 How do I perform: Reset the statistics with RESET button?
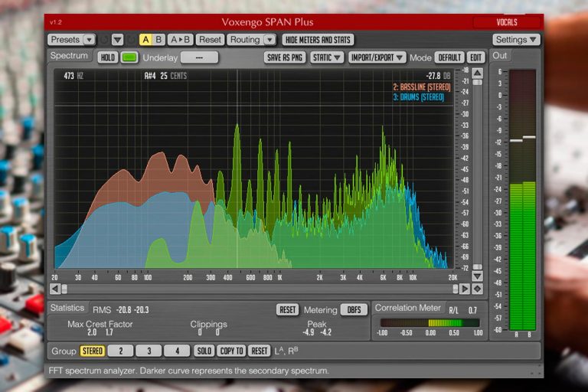(288, 310)
